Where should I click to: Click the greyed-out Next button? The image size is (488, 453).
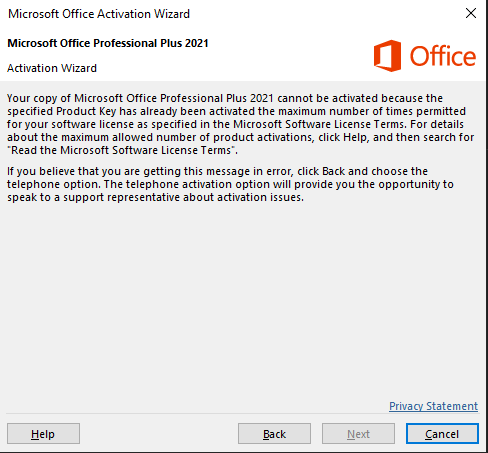click(358, 433)
